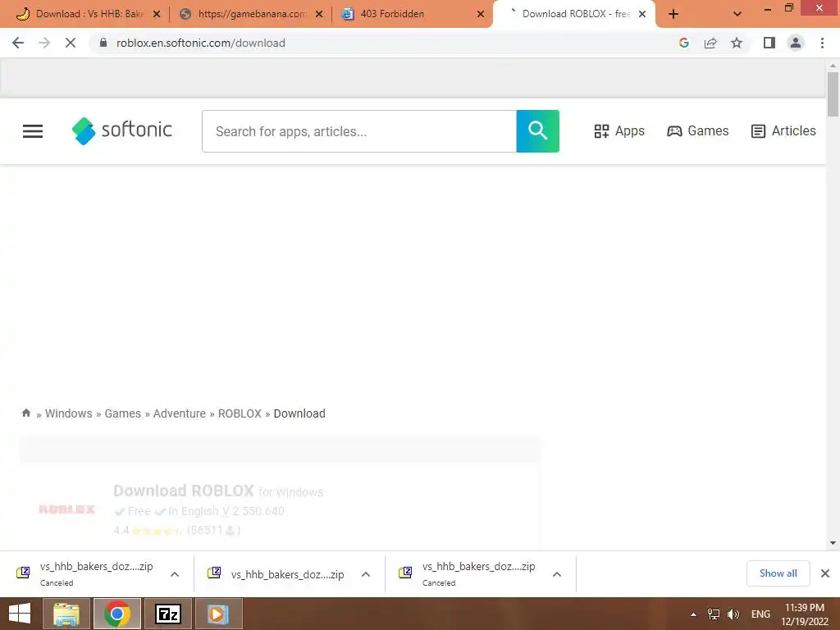Click the scrollbar down arrow

coord(833,543)
